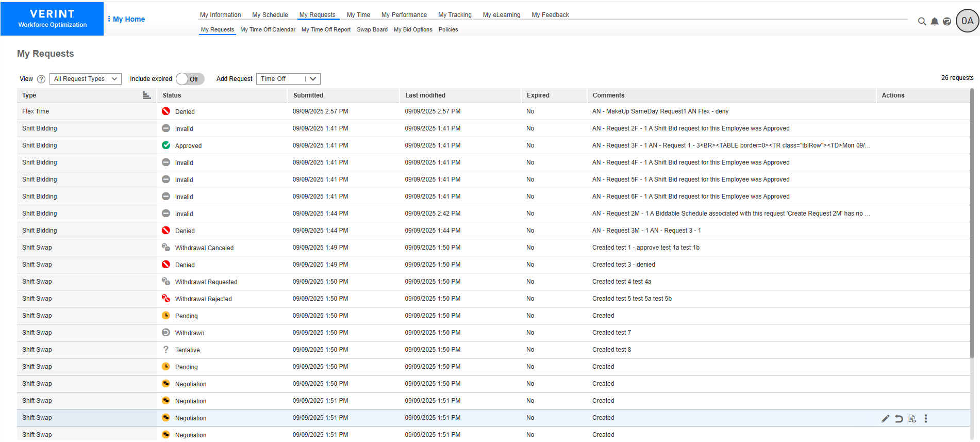Open the All Request Types dropdown
The width and height of the screenshot is (980, 442).
click(x=86, y=79)
